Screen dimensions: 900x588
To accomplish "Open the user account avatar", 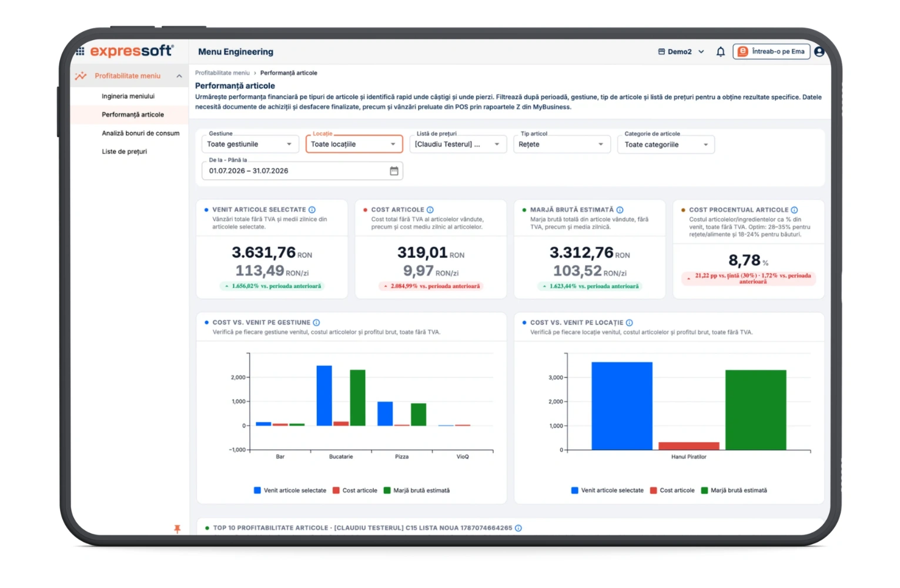I will 819,52.
